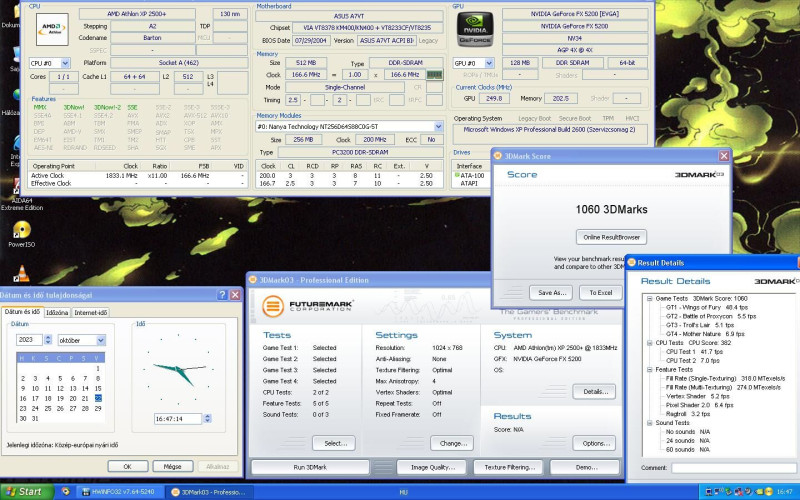Select day 31 in the calendar
Screen dimensions: 800x500
35,418
